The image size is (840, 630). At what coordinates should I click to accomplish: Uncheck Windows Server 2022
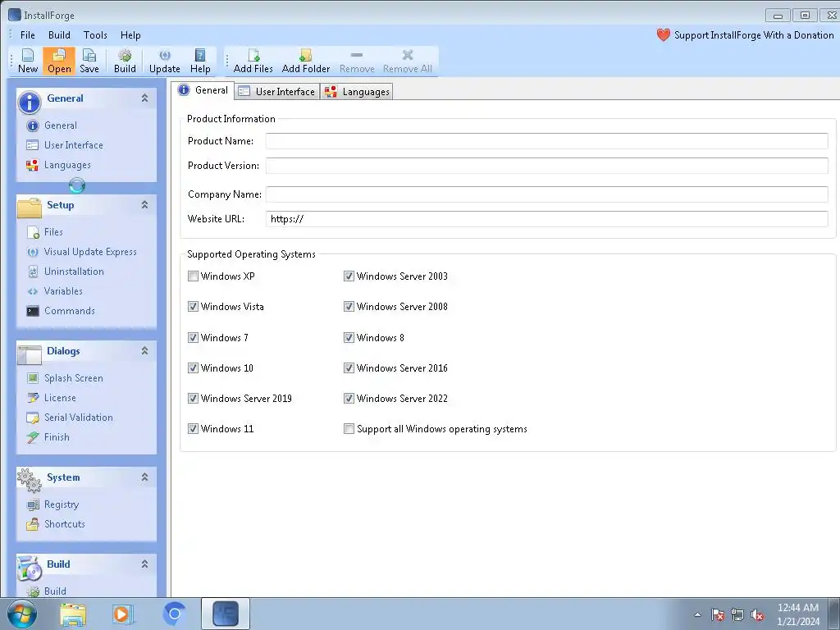(349, 399)
